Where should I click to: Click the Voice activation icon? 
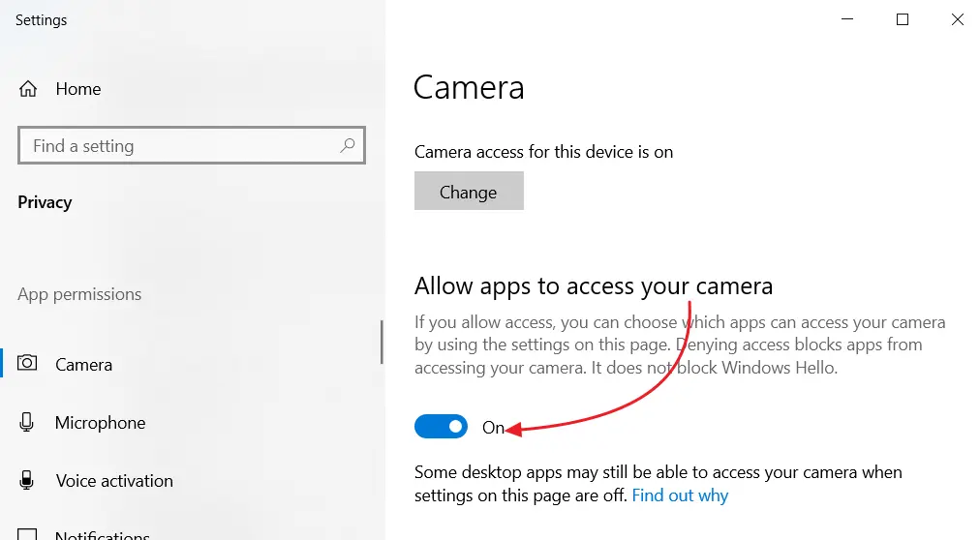28,481
